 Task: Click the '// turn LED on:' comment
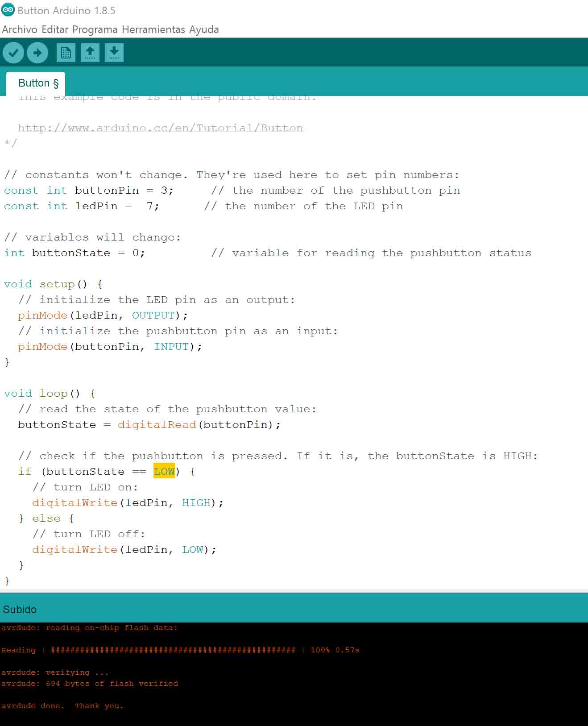coord(85,487)
